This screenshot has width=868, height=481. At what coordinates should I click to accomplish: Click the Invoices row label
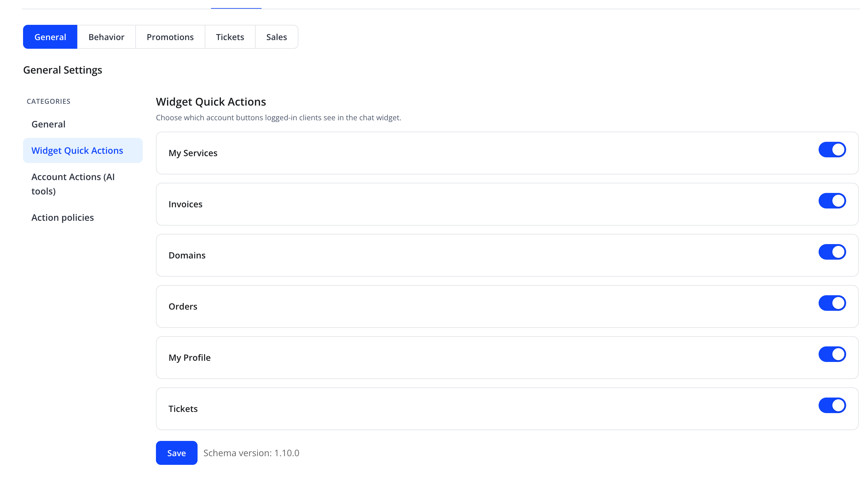(x=186, y=204)
